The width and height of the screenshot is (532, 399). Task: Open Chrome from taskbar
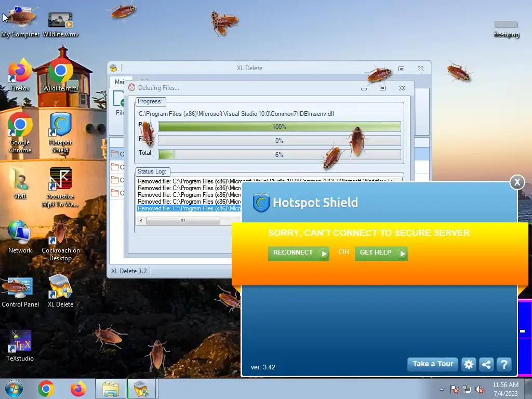pos(46,389)
